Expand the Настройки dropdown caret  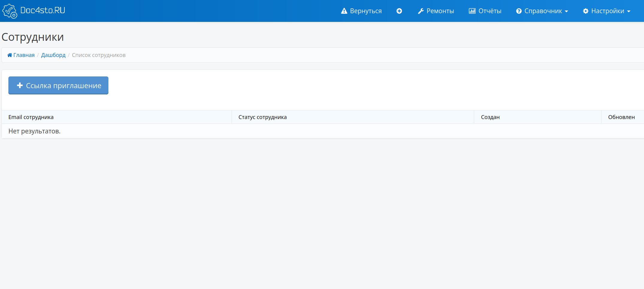pyautogui.click(x=629, y=11)
